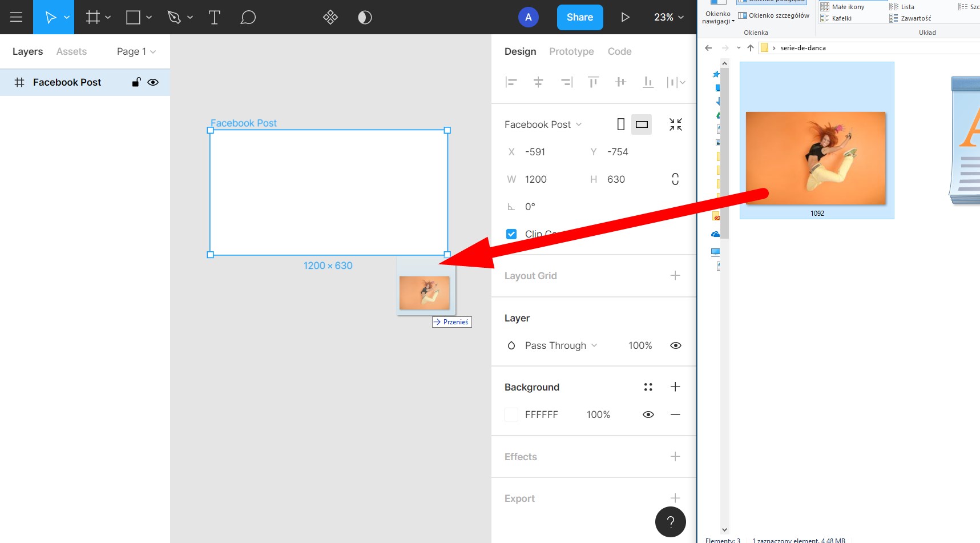Choose Lista view in Explorer

[902, 7]
